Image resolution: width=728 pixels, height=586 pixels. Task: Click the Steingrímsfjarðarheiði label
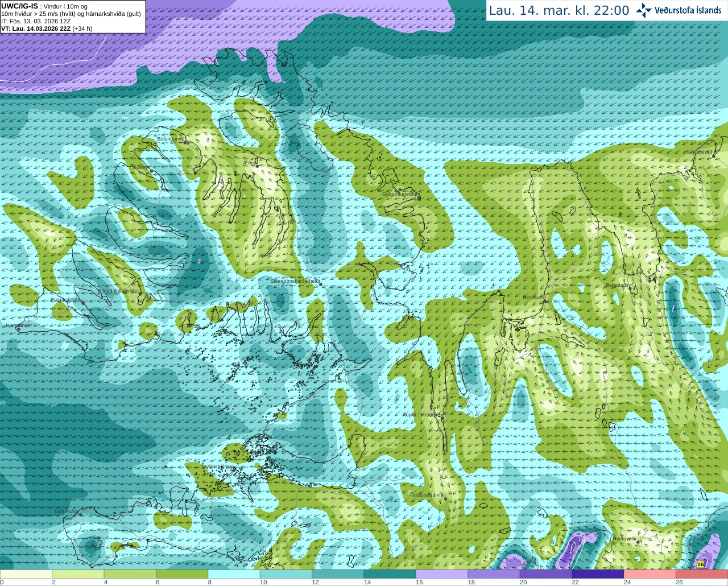tap(295, 281)
